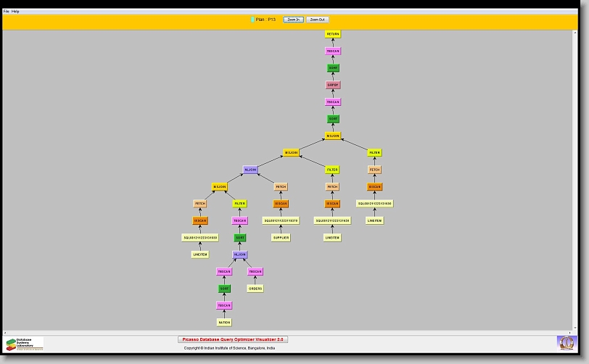Click the NATION table node

pos(224,322)
